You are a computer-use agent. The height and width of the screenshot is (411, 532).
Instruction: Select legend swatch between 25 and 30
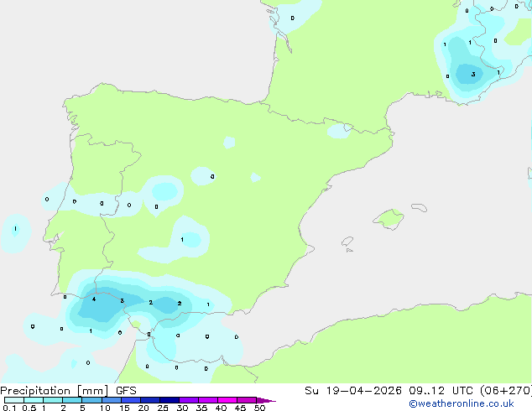click(169, 400)
